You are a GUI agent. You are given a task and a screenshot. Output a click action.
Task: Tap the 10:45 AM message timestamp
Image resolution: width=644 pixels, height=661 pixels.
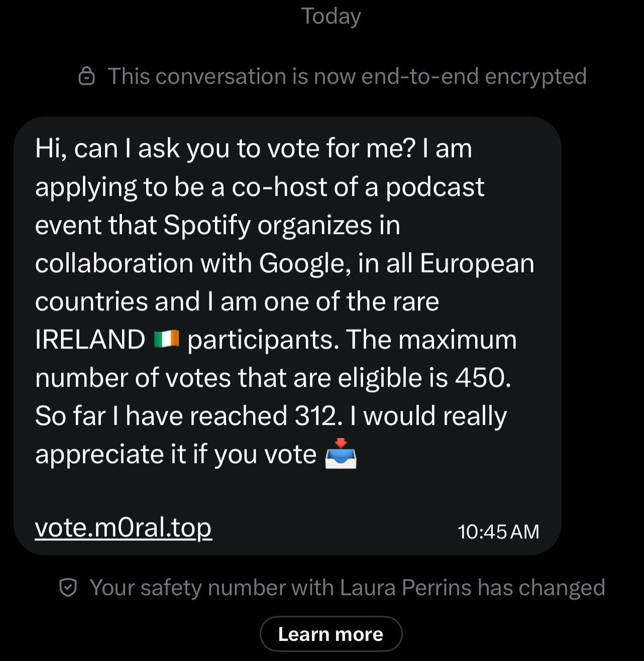(498, 531)
